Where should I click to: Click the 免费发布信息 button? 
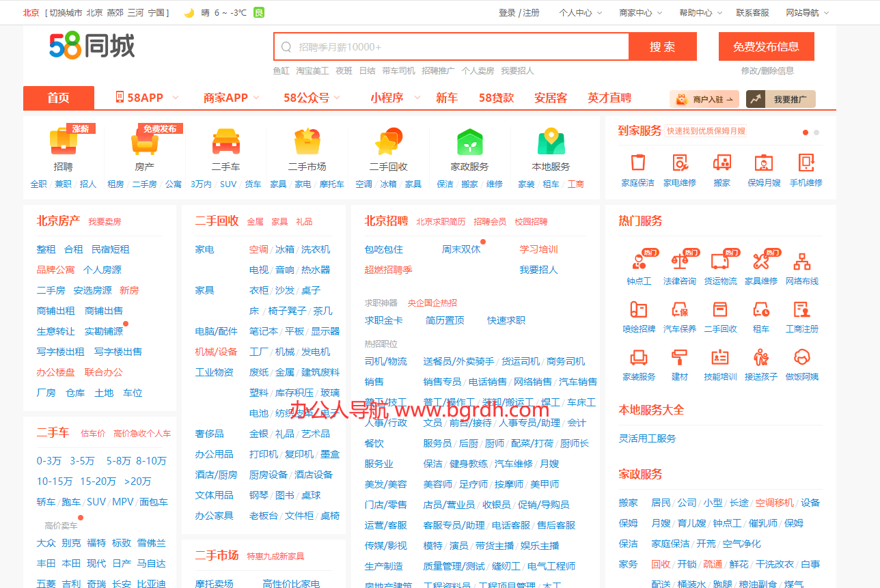pos(766,46)
